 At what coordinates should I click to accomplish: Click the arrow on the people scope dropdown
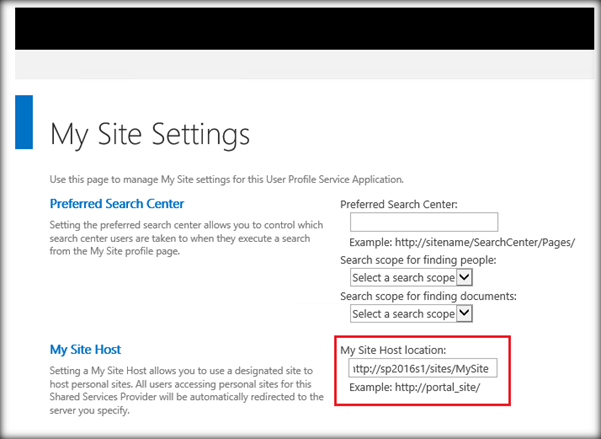click(463, 277)
